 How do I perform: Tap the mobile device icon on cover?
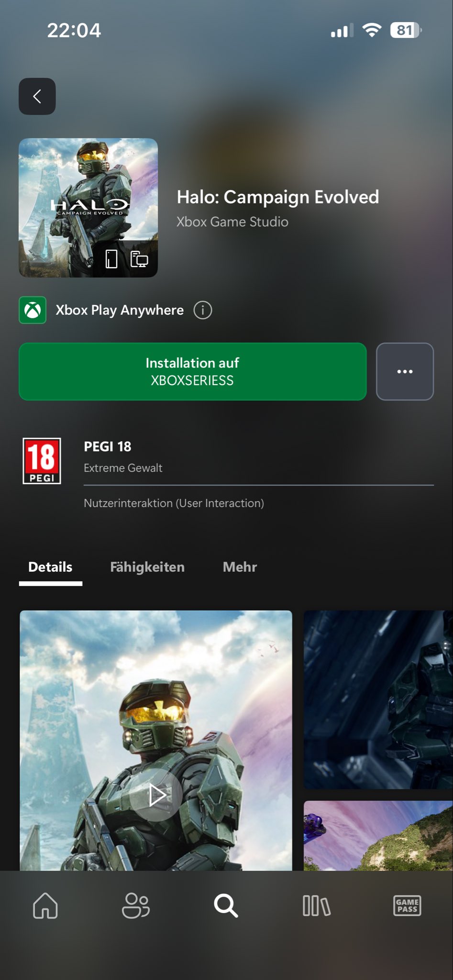tap(111, 259)
